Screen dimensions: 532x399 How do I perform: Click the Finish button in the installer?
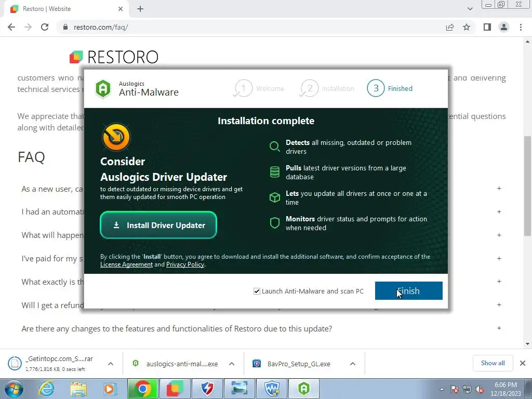[x=408, y=291]
